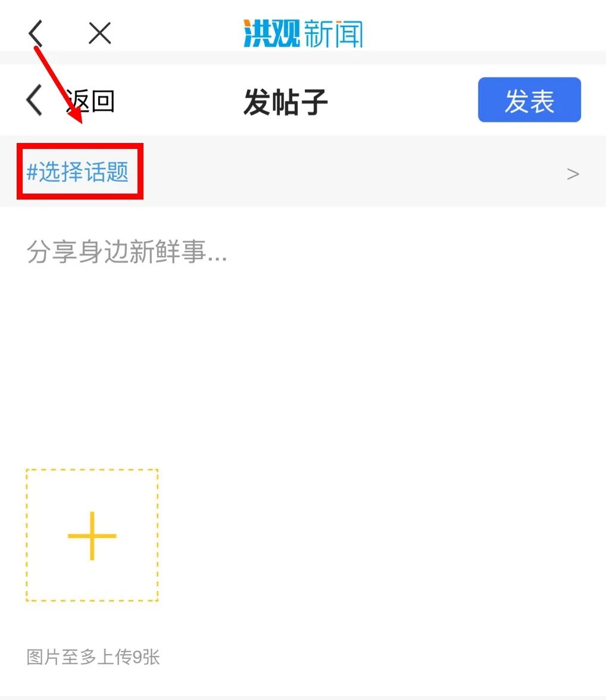This screenshot has height=700, width=606.
Task: Tap the 发帖子 page title
Action: (286, 102)
